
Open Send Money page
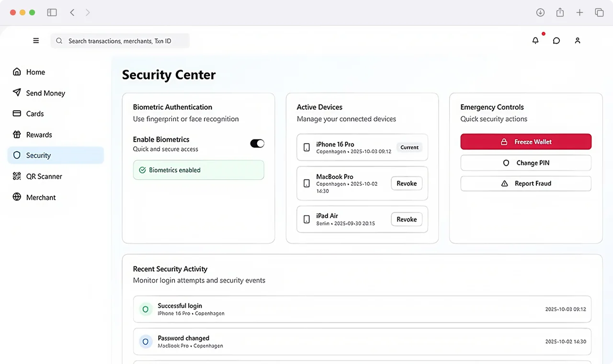pyautogui.click(x=56, y=93)
